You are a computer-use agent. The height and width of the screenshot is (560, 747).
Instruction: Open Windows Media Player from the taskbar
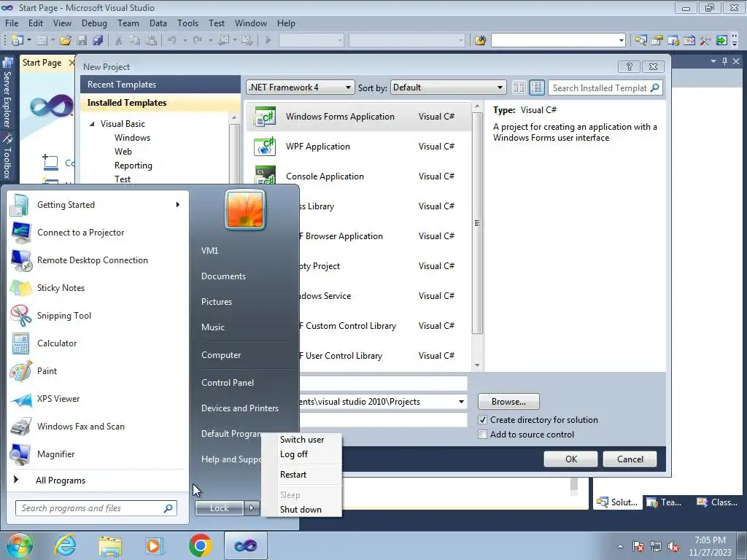tap(155, 545)
